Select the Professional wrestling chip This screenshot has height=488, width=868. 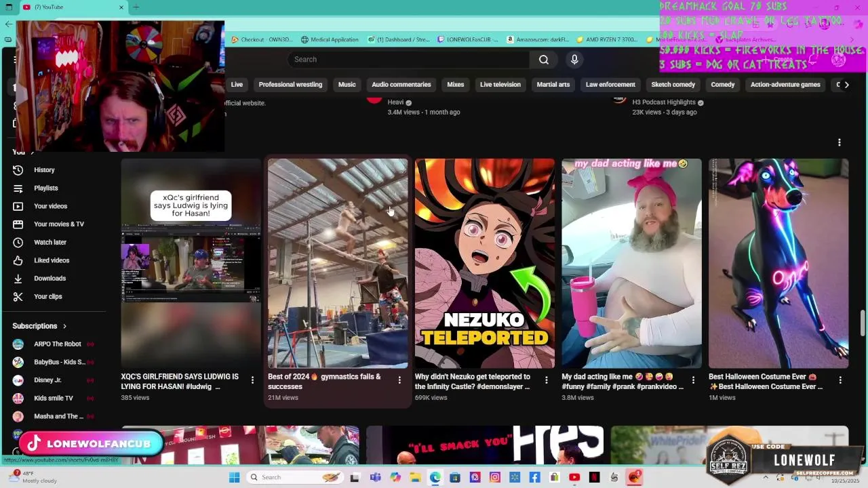[290, 85]
